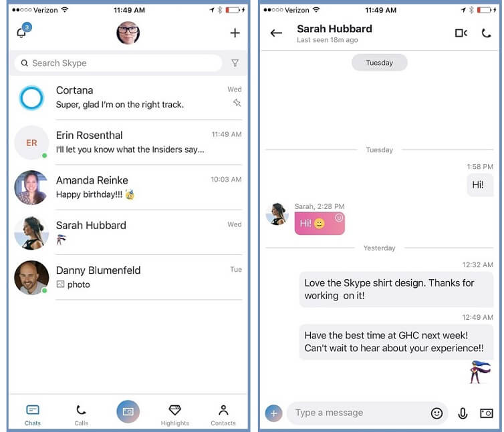Start a video call with Sarah Hubbard

click(461, 33)
